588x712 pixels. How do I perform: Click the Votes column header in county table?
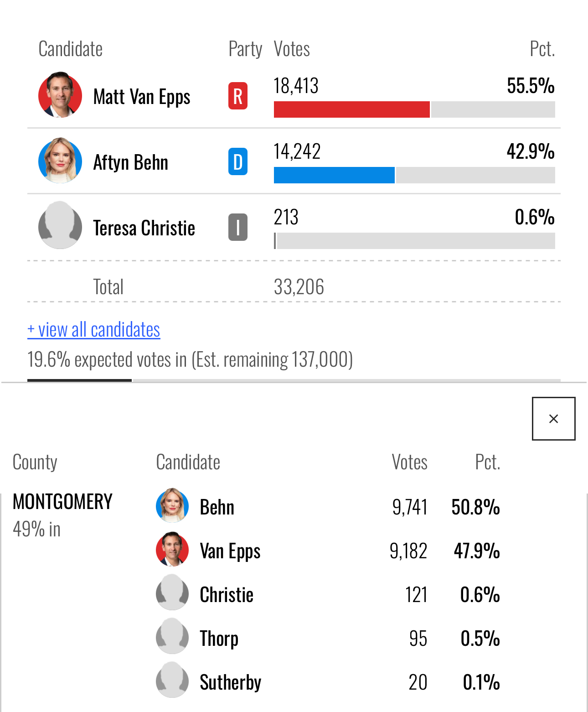point(409,462)
